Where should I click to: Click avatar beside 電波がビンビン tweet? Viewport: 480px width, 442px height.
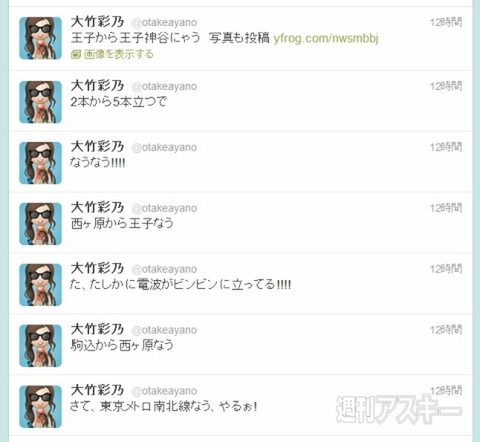coord(40,285)
